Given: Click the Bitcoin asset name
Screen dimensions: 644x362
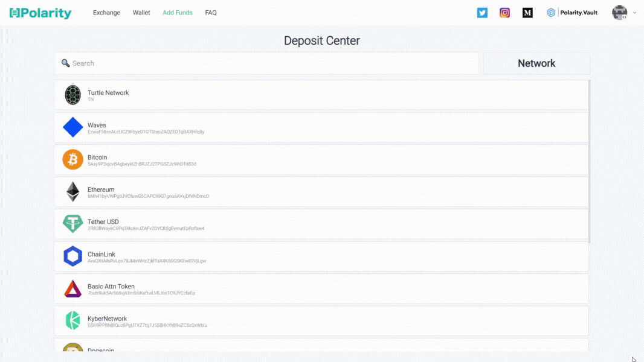Looking at the screenshot, I should [x=97, y=157].
